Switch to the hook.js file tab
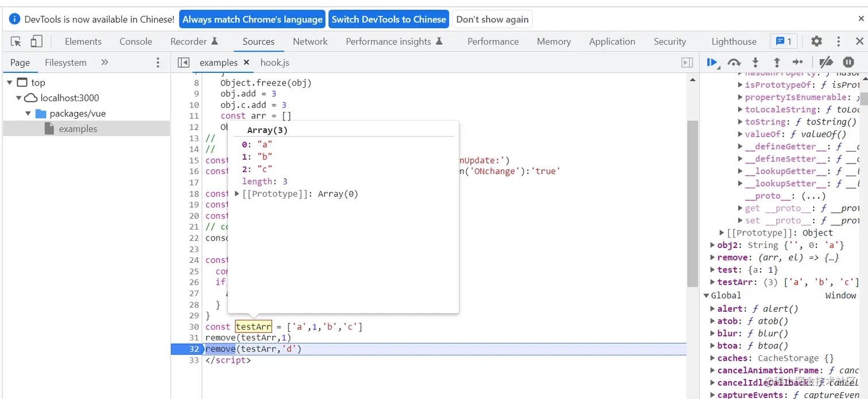The width and height of the screenshot is (868, 399). (275, 63)
